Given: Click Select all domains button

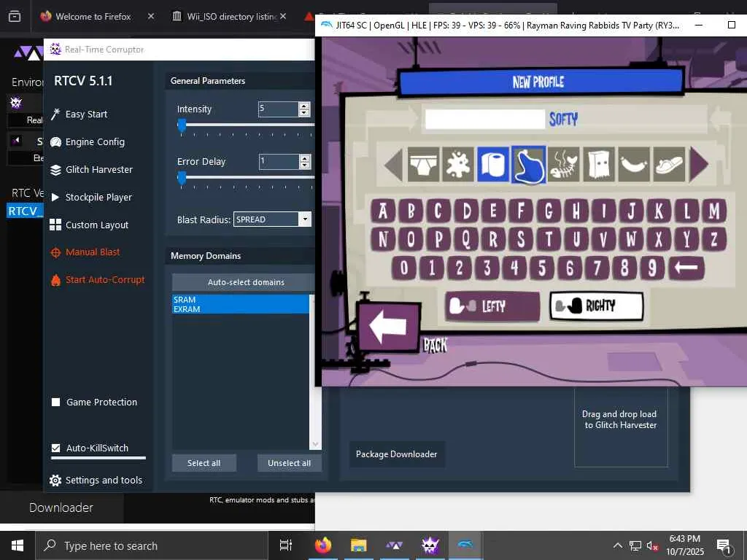Looking at the screenshot, I should tap(204, 463).
